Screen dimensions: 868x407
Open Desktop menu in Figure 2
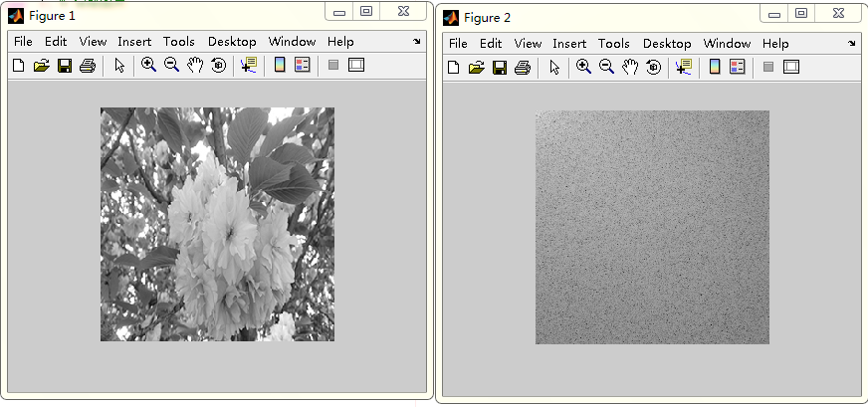tap(667, 43)
